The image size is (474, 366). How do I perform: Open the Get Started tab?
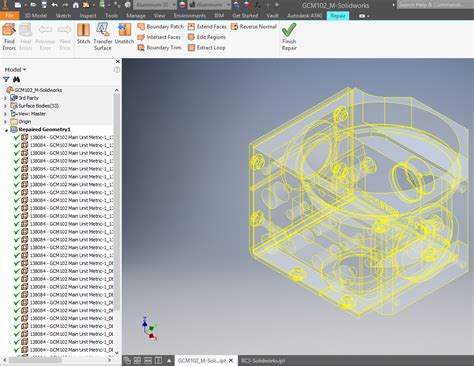(245, 16)
